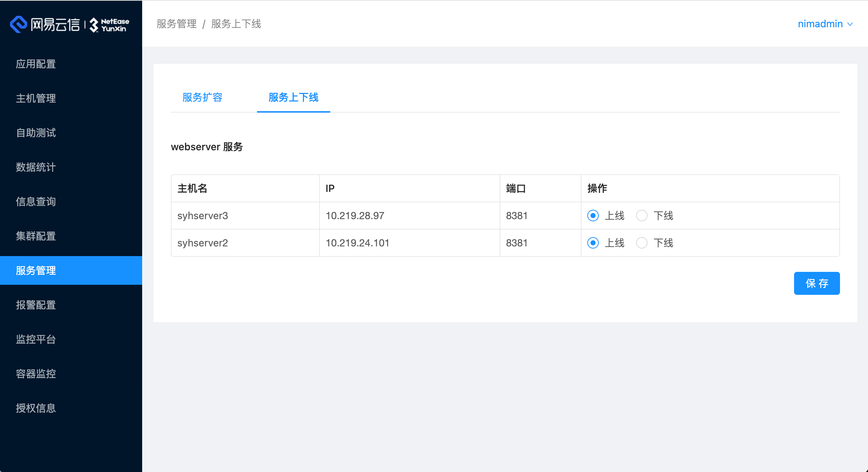Open 监控平台 in the sidebar

pyautogui.click(x=36, y=339)
